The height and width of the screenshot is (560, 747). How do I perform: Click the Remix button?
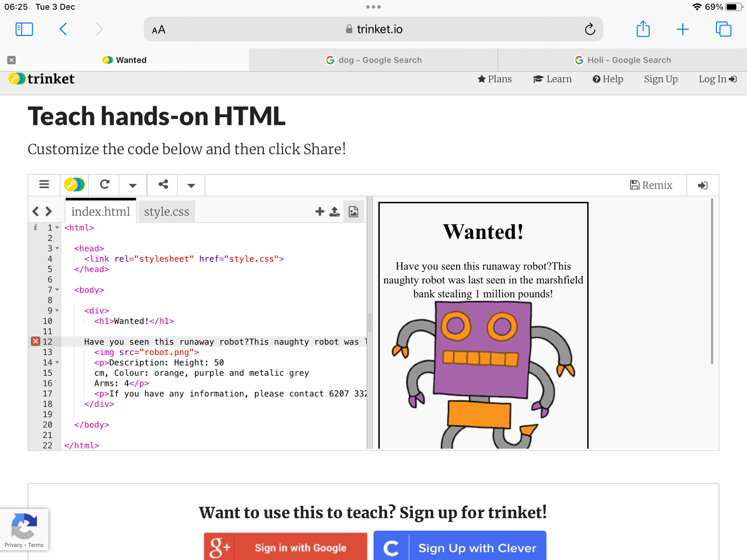point(651,185)
